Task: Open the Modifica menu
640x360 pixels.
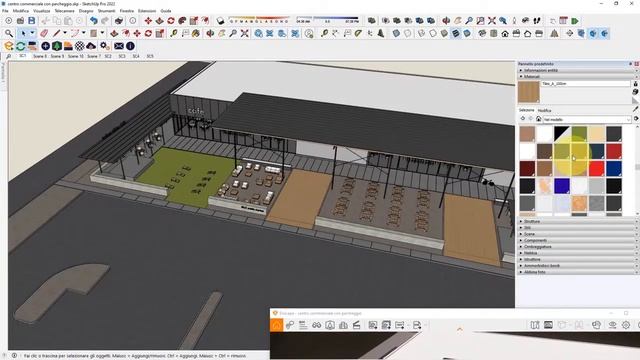Action: coord(21,11)
